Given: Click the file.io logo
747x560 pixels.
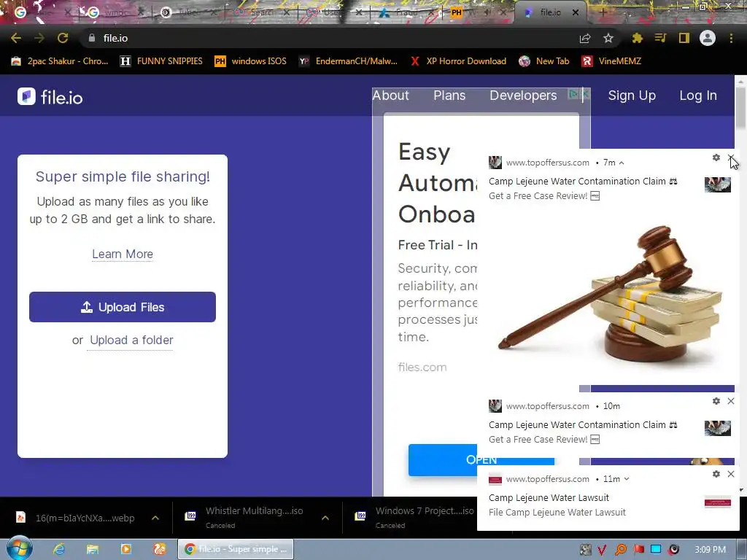Looking at the screenshot, I should pos(50,97).
